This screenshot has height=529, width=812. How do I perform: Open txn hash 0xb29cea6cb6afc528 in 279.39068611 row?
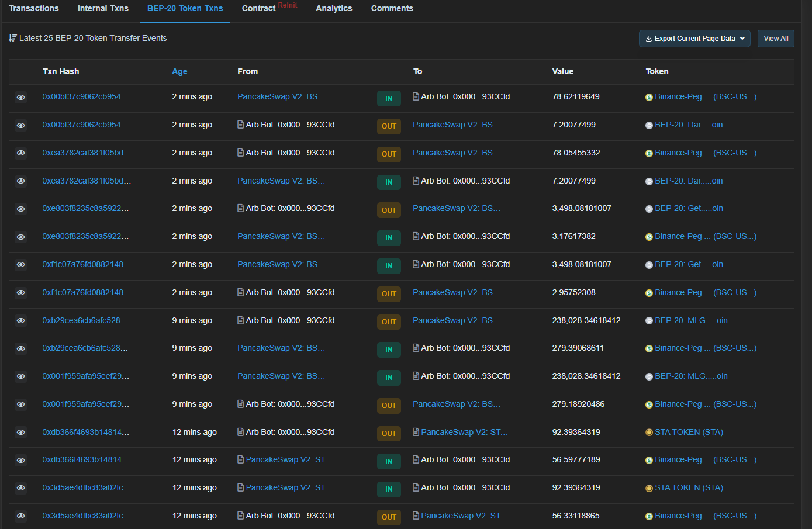[85, 348]
